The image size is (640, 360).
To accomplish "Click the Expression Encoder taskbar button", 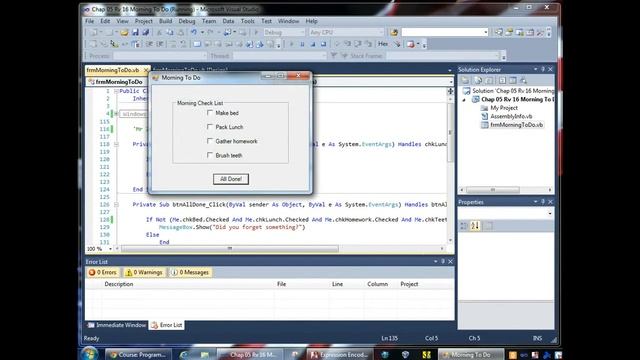I will click(x=340, y=355).
